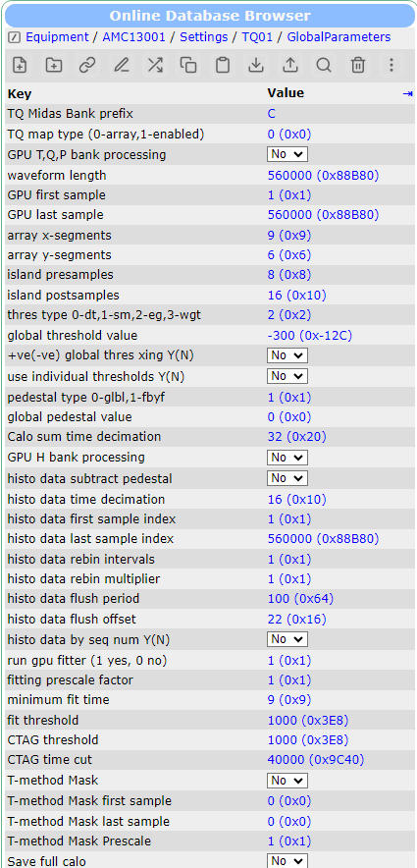
Task: Open T-method Mask dropdown
Action: point(287,781)
